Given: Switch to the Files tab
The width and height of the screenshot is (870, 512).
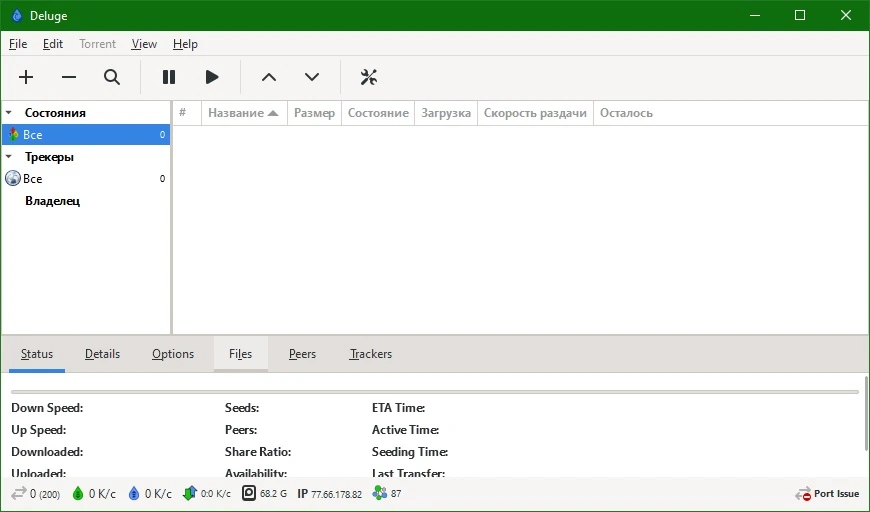Looking at the screenshot, I should pos(240,354).
